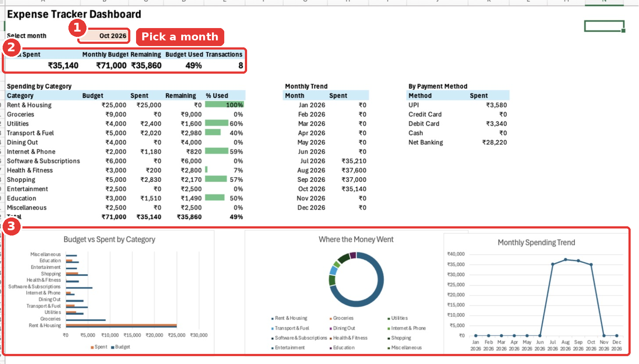Select Utilities spent value ₹2,400
Screen dimensions: 639x364
tap(151, 124)
